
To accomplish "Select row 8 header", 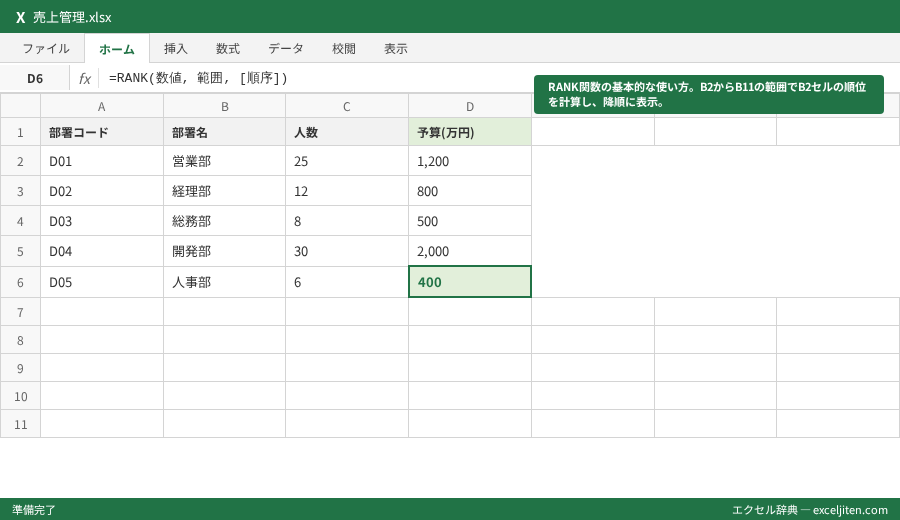I will coord(20,340).
